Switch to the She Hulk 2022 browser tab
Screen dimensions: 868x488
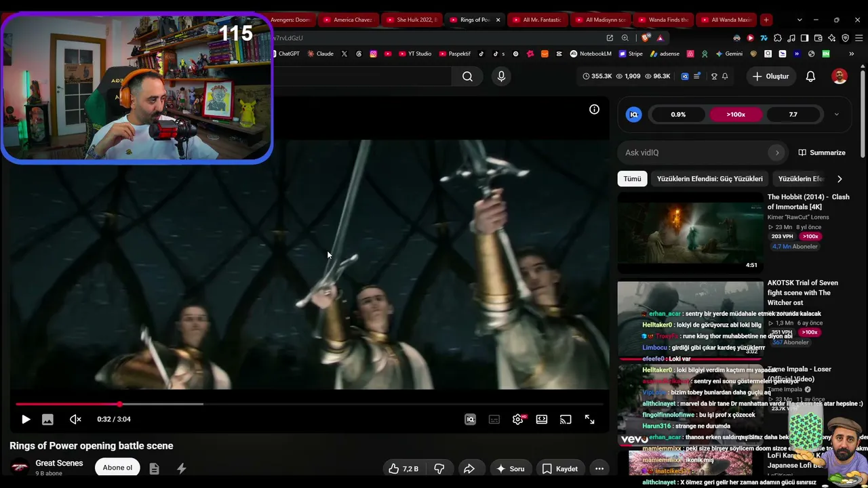pos(412,20)
